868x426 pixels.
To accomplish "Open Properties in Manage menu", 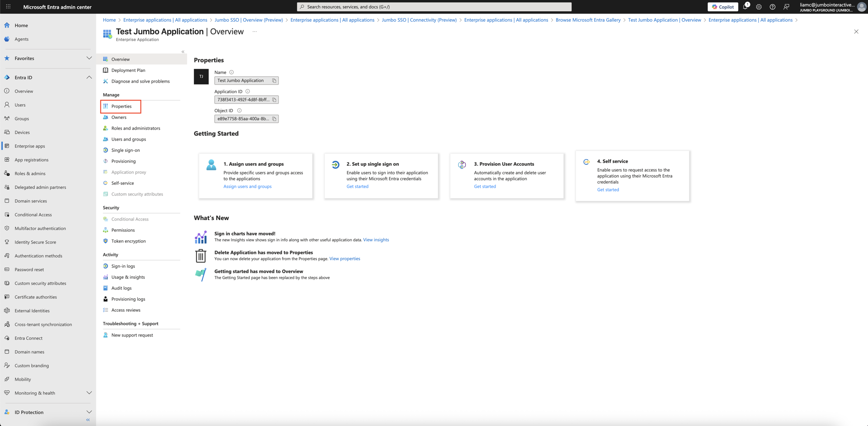I will pyautogui.click(x=121, y=107).
